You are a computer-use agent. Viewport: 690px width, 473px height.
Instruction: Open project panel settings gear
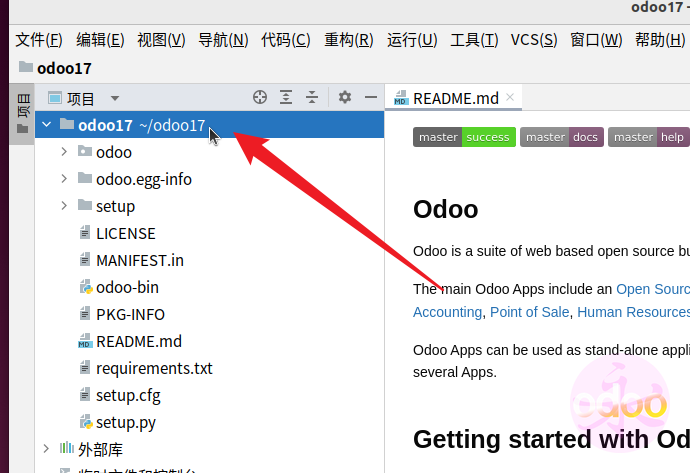(x=345, y=97)
